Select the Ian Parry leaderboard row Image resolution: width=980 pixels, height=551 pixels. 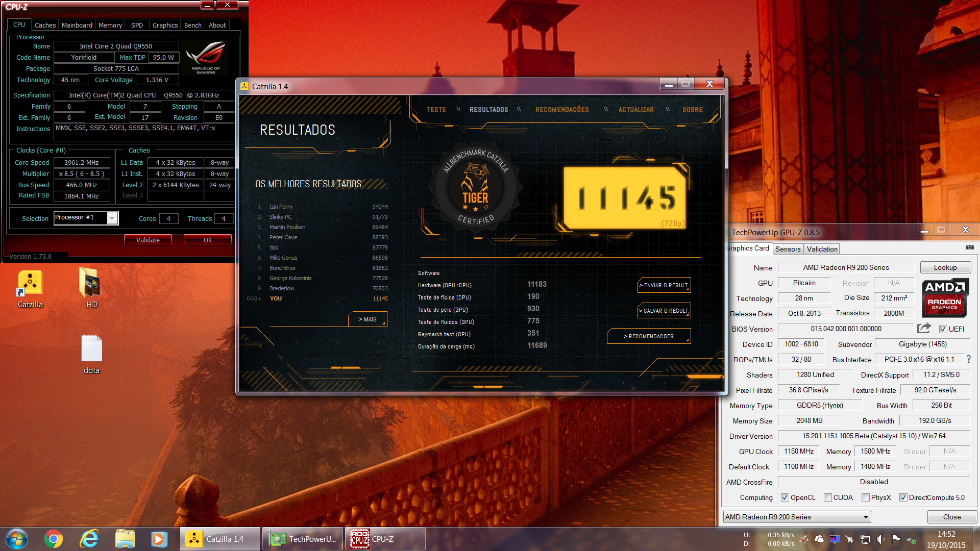323,207
